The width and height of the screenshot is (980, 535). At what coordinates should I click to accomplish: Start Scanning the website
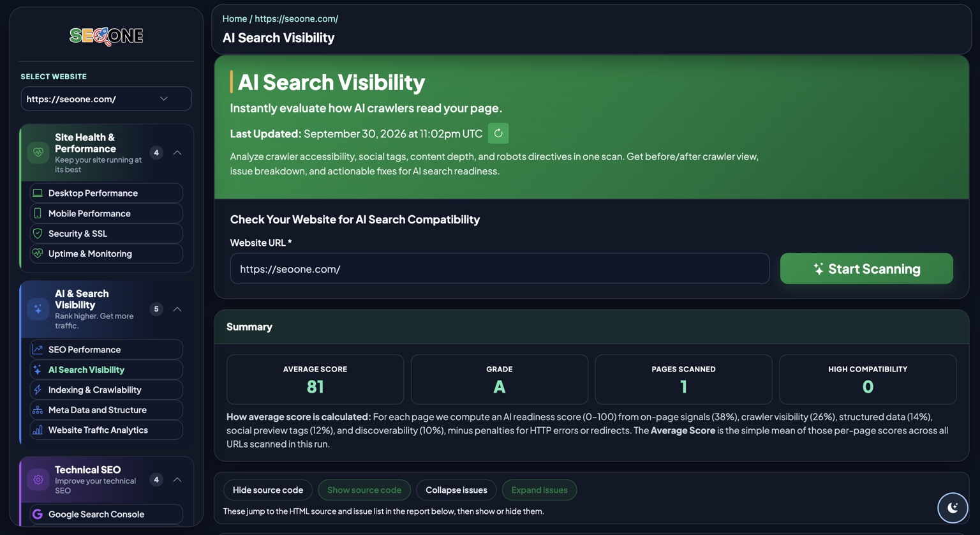pyautogui.click(x=866, y=269)
